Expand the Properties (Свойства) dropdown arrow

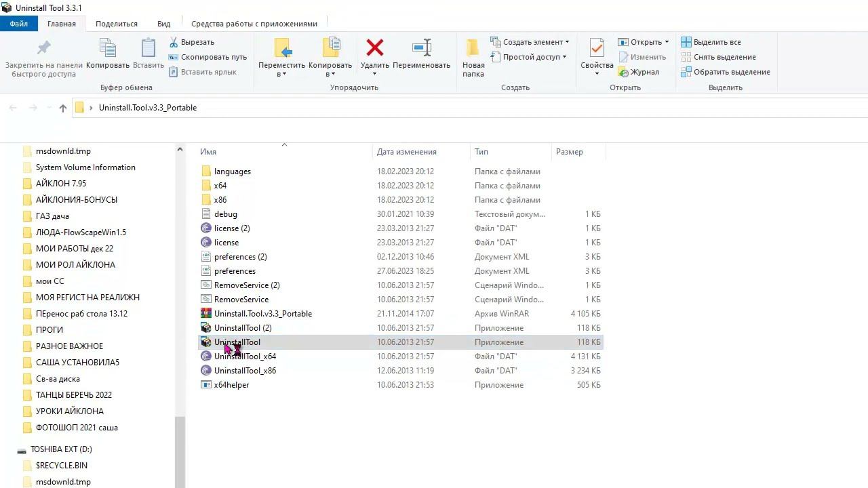pyautogui.click(x=597, y=74)
